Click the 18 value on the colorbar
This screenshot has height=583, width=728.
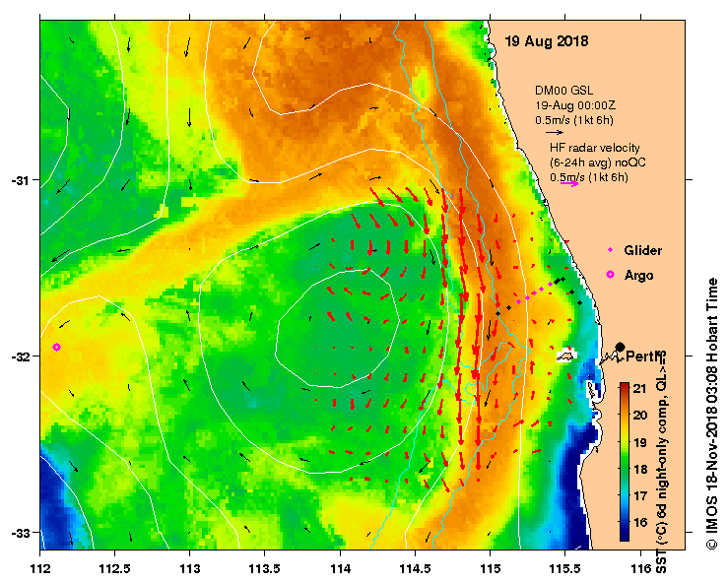[640, 469]
